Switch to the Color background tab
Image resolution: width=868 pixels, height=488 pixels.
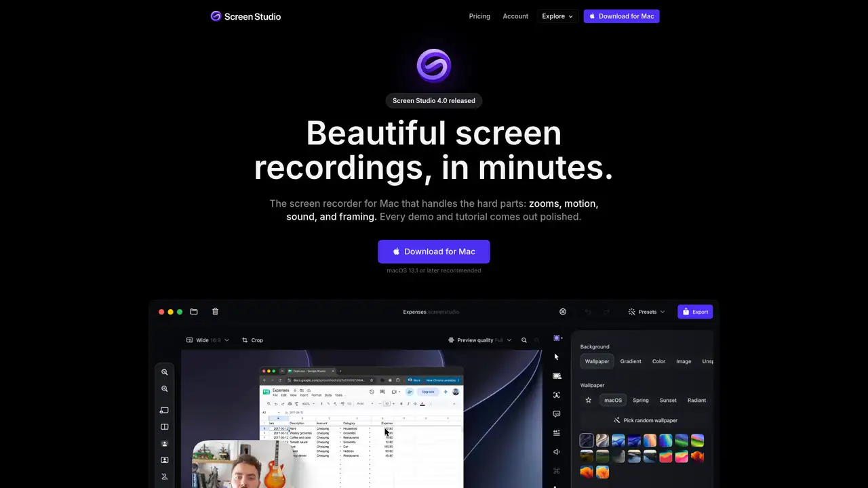tap(659, 361)
